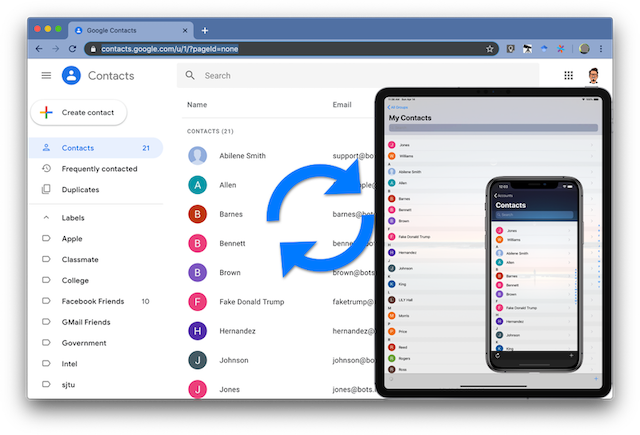Select Abilene Smith's avatar
Screen dimensions: 640x435
(x=198, y=155)
